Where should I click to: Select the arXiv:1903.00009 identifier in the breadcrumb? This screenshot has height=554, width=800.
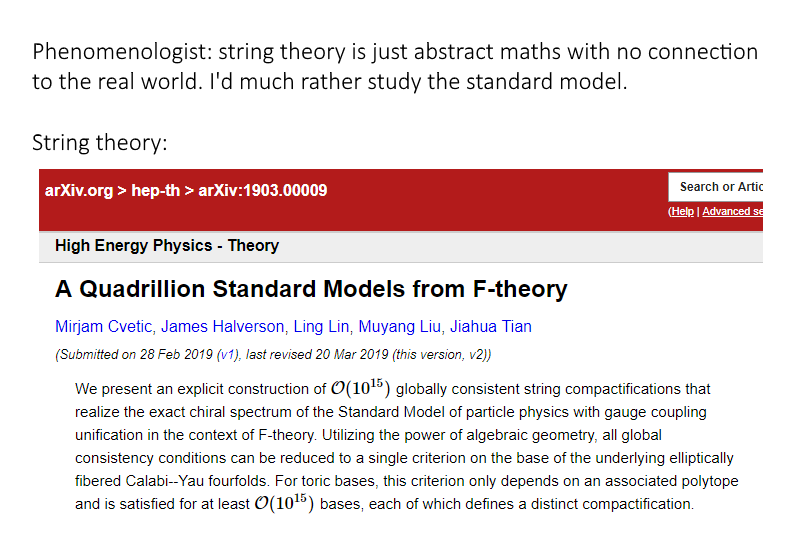click(263, 190)
